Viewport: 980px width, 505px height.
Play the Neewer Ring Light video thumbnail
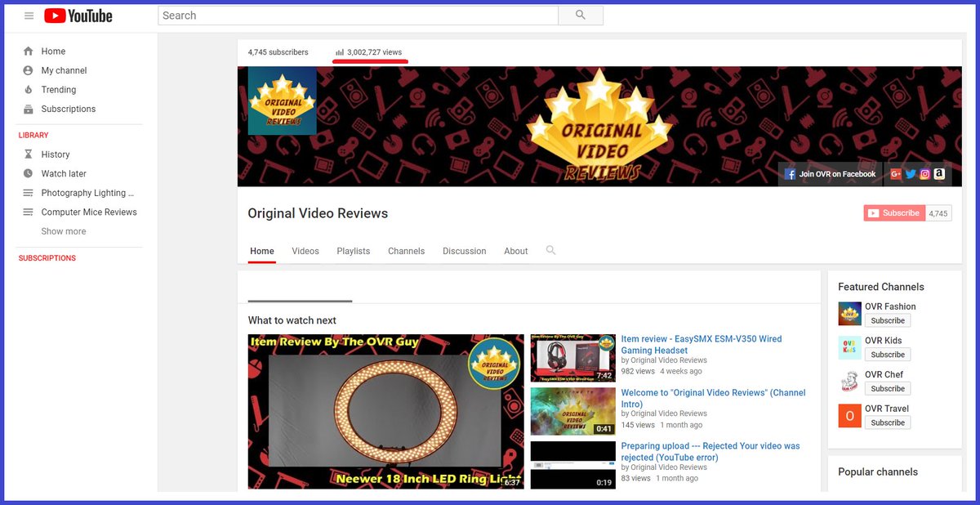pos(386,411)
